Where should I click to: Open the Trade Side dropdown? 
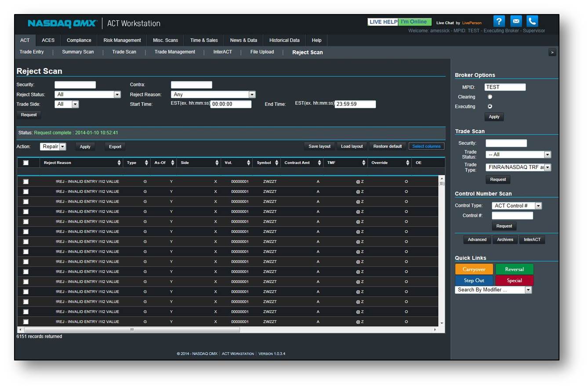(67, 104)
